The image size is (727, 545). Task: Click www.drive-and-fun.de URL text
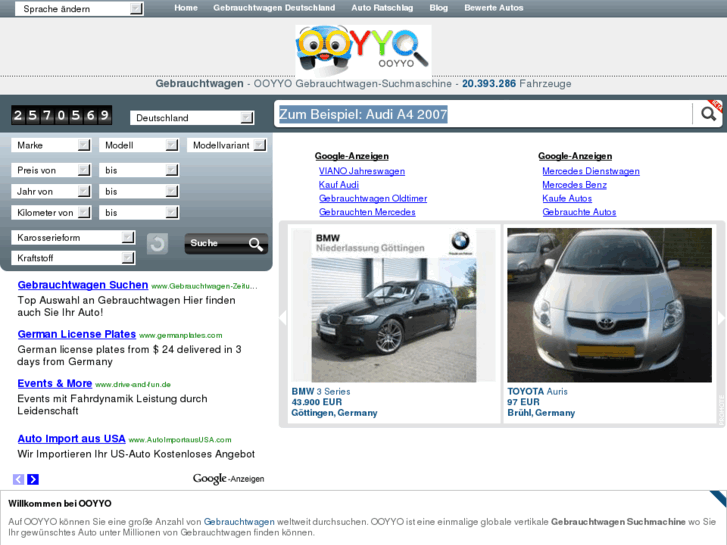tap(133, 385)
